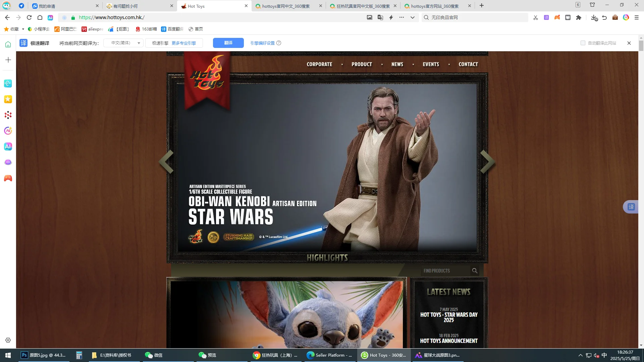Image resolution: width=644 pixels, height=362 pixels.
Task: Show the next highlight slide arrow
Action: (x=488, y=162)
